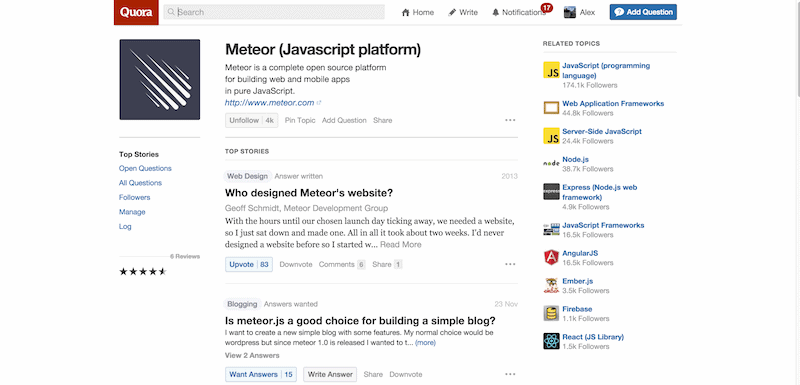This screenshot has width=800, height=385.
Task: Click the magnifier icon in search bar
Action: 171,12
